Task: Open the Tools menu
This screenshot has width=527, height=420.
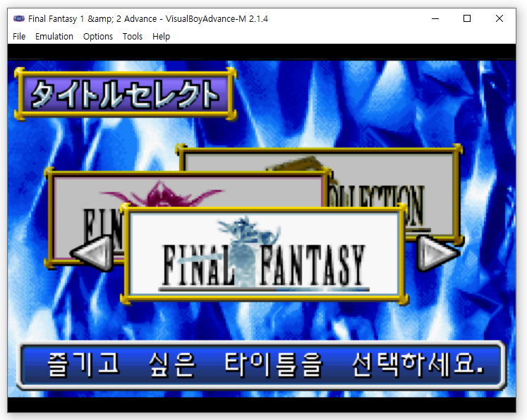Action: click(x=133, y=36)
